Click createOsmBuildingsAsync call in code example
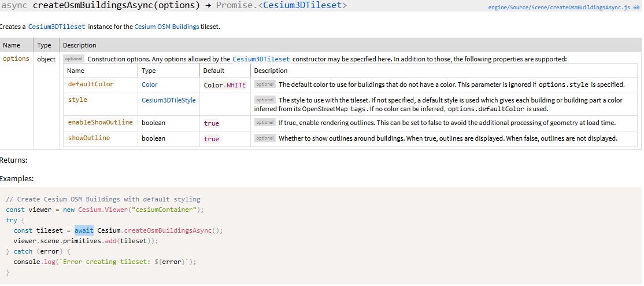 tap(168, 230)
